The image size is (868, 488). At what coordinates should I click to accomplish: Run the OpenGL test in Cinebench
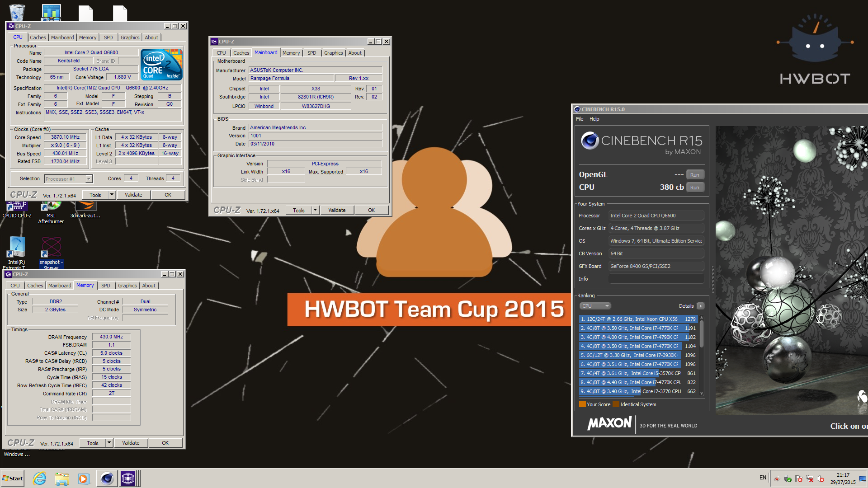click(695, 175)
